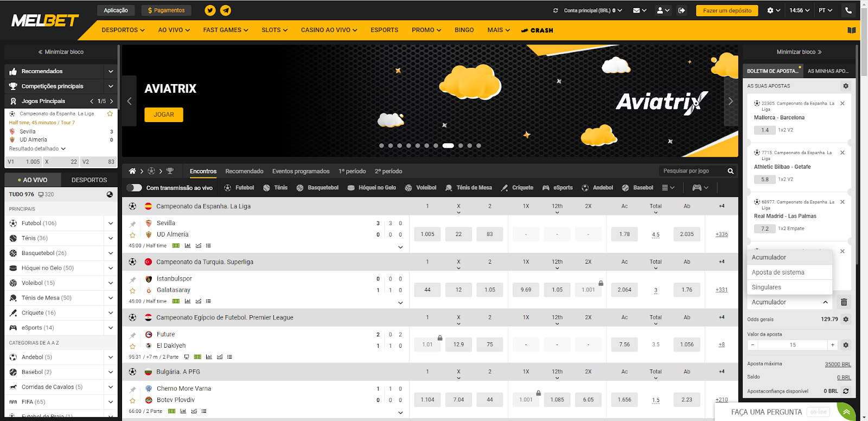Refresh available trust bet amount
The height and width of the screenshot is (421, 868).
pos(846,391)
